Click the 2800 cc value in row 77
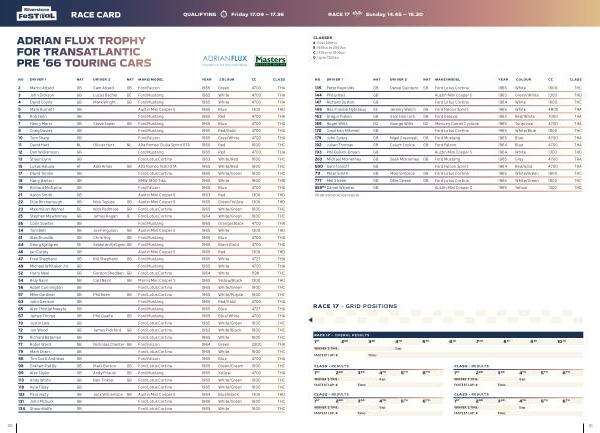The image size is (600, 433). pyautogui.click(x=256, y=344)
